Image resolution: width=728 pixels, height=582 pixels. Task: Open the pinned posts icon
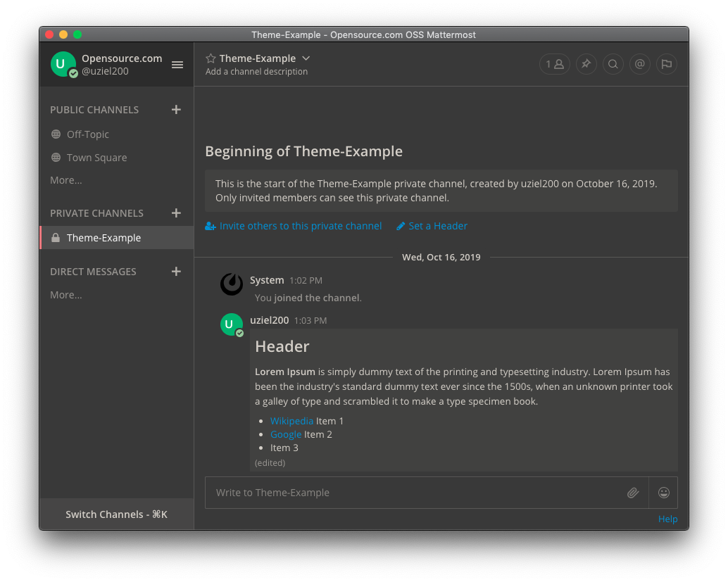point(586,64)
